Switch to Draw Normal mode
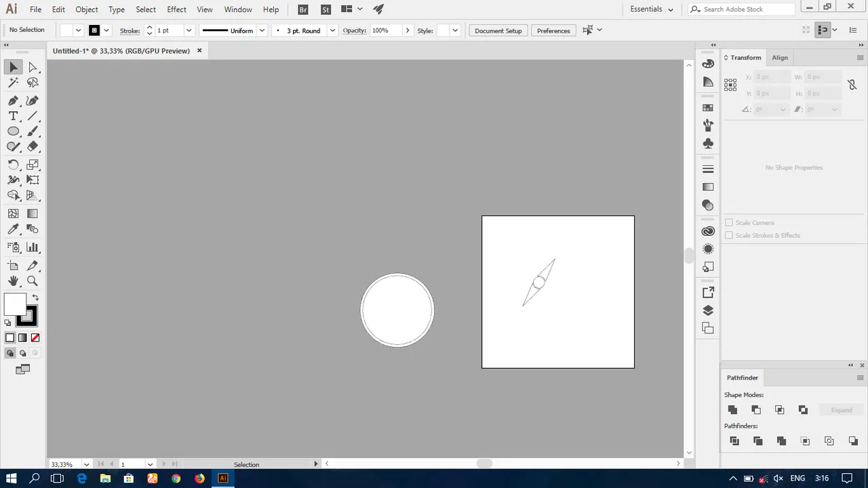The height and width of the screenshot is (488, 868). point(9,353)
